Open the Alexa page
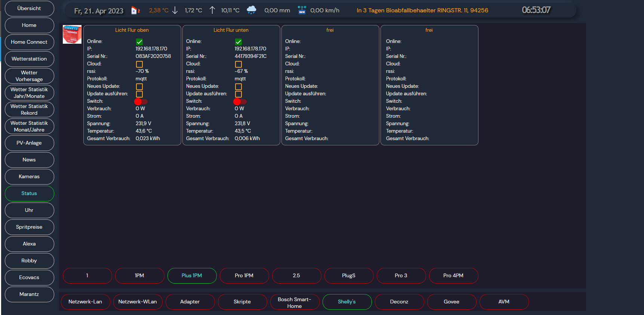644x315 pixels. click(29, 244)
